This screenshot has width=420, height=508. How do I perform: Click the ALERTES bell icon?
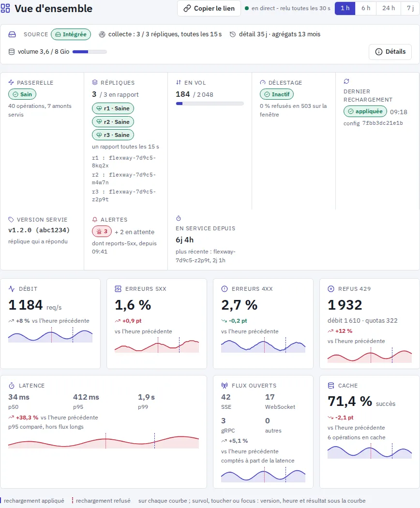95,220
